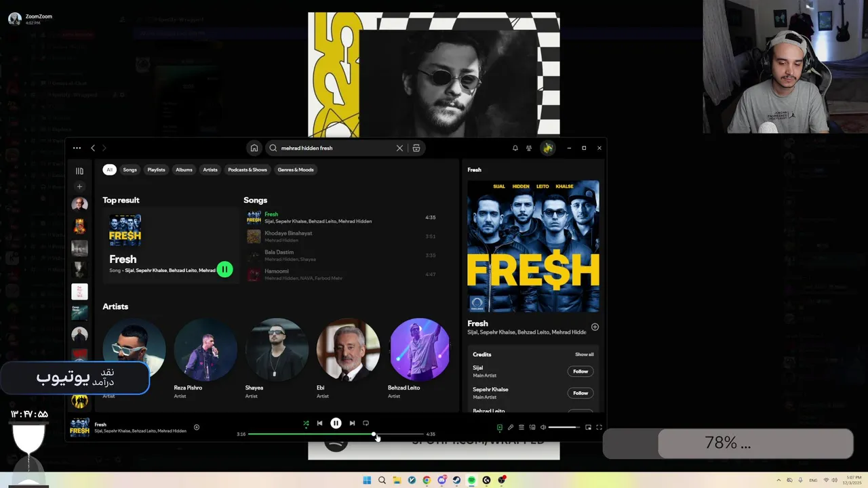Open the Windows Start menu
This screenshot has height=488, width=868.
click(x=367, y=480)
